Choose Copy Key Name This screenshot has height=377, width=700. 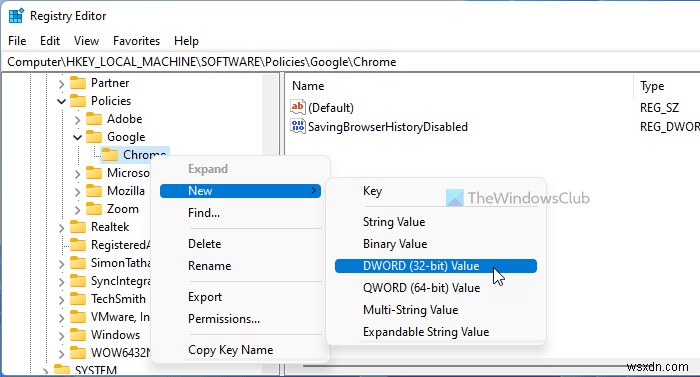[x=240, y=350]
